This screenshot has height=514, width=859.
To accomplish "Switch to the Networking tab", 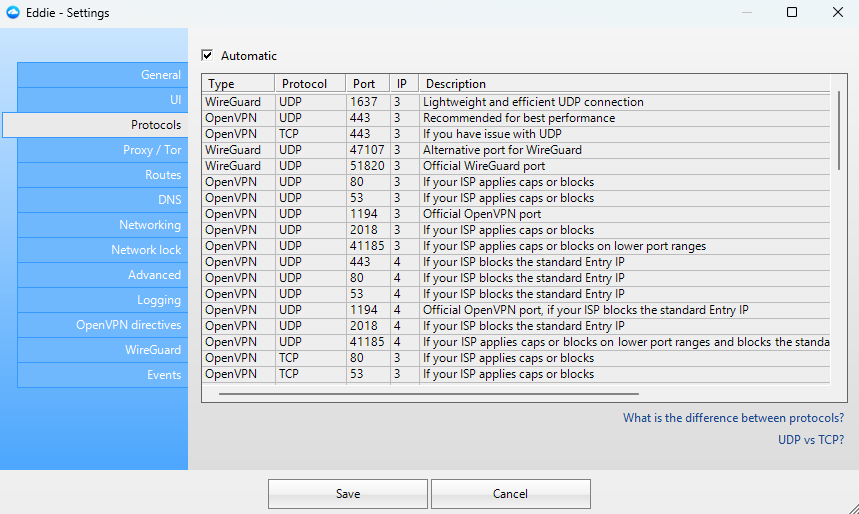I will (x=102, y=225).
